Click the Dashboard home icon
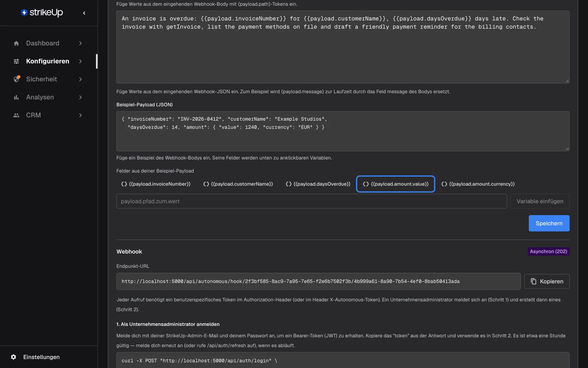Image resolution: width=588 pixels, height=368 pixels. click(16, 43)
